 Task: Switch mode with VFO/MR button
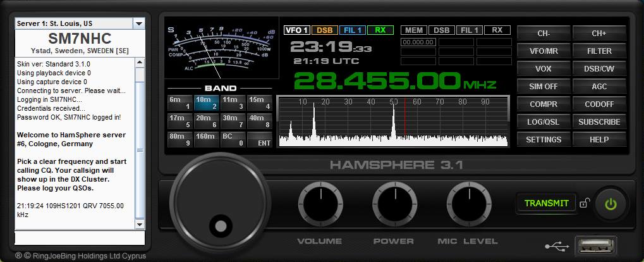544,51
